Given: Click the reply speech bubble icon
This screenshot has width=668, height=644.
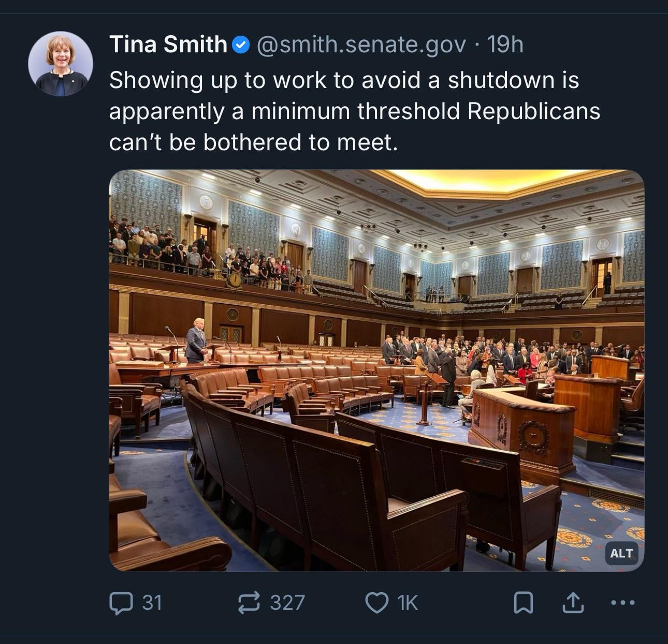Looking at the screenshot, I should pos(121,603).
